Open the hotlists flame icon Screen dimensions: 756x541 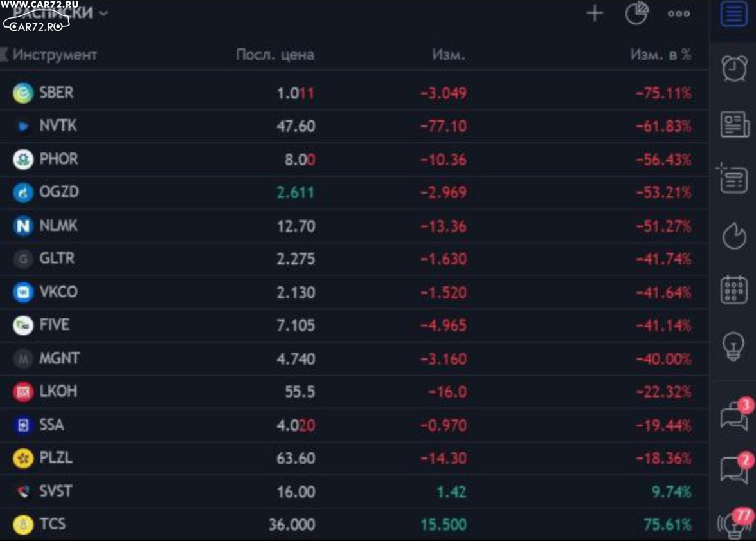pos(734,235)
